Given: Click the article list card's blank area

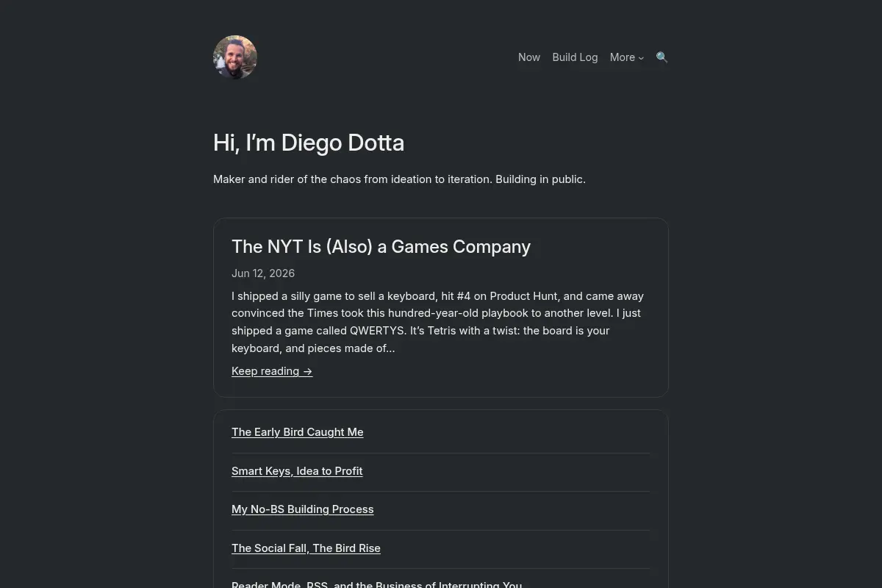Looking at the screenshot, I should (x=551, y=432).
